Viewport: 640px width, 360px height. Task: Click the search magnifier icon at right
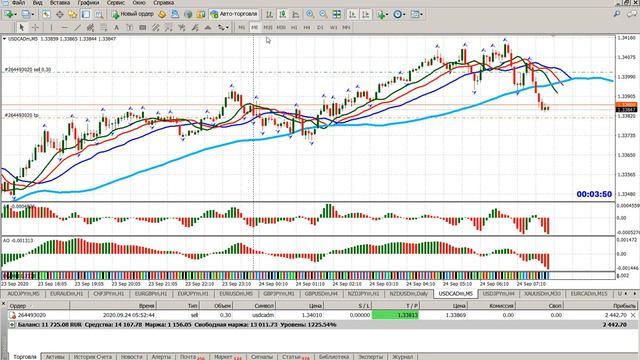[617, 14]
